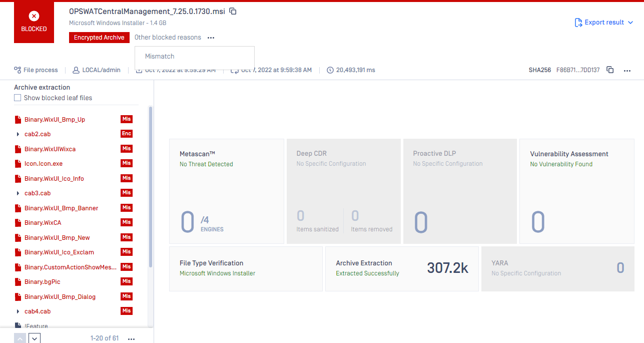Click the File process icon label
Image resolution: width=644 pixels, height=343 pixels.
coord(36,70)
